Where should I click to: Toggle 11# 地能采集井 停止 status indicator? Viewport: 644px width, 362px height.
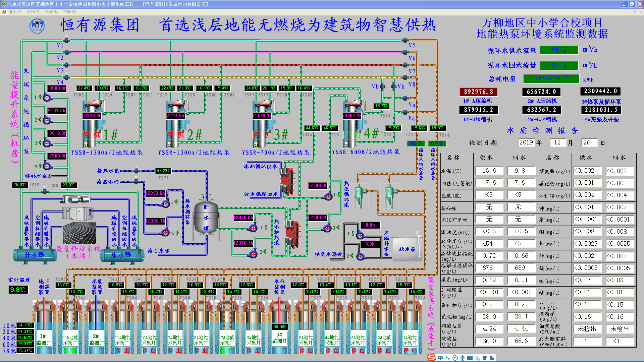[122, 351]
